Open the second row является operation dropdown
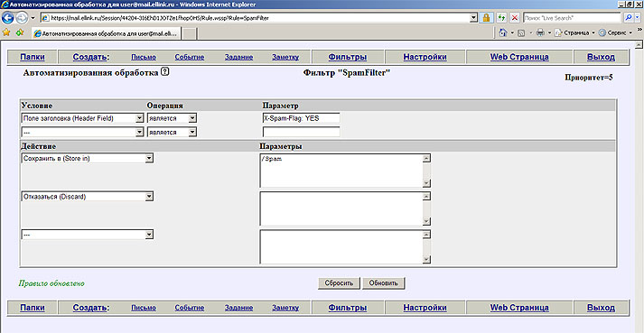This screenshot has height=333, width=644. 172,133
